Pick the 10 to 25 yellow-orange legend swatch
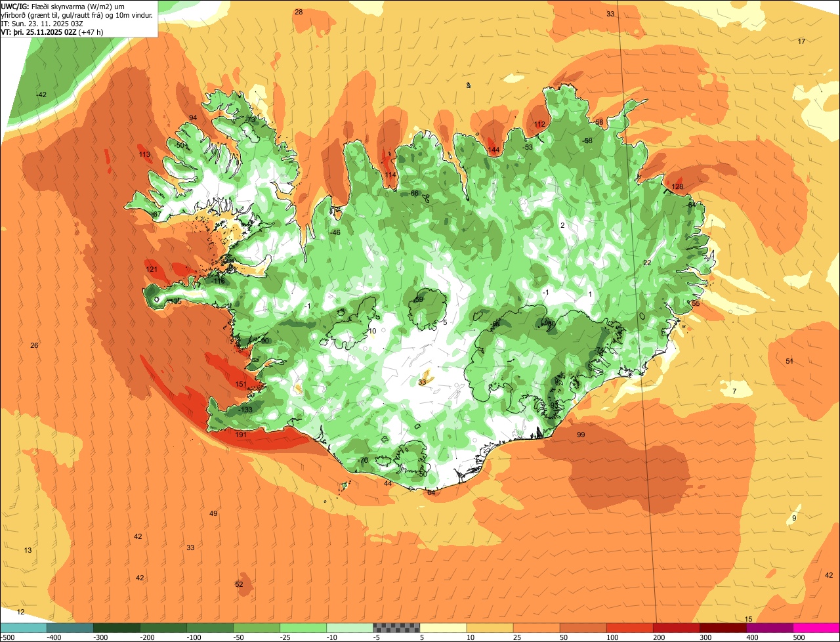 (x=490, y=628)
